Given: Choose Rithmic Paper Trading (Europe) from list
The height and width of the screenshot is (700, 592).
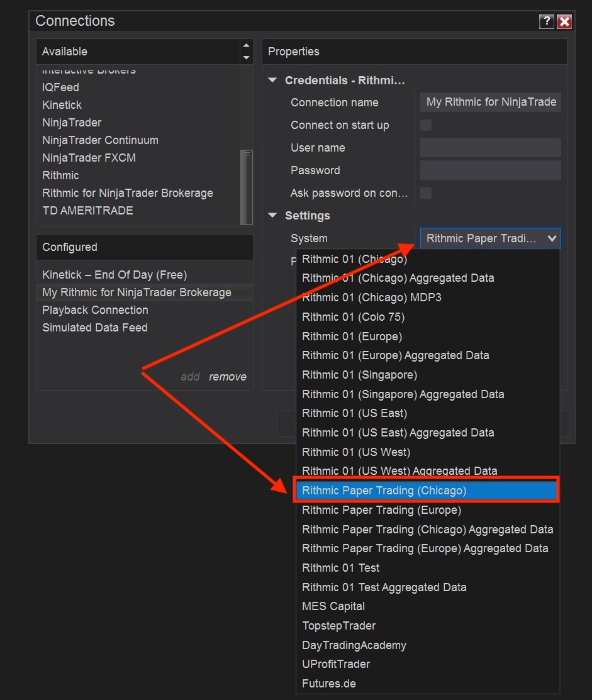Looking at the screenshot, I should [381, 510].
